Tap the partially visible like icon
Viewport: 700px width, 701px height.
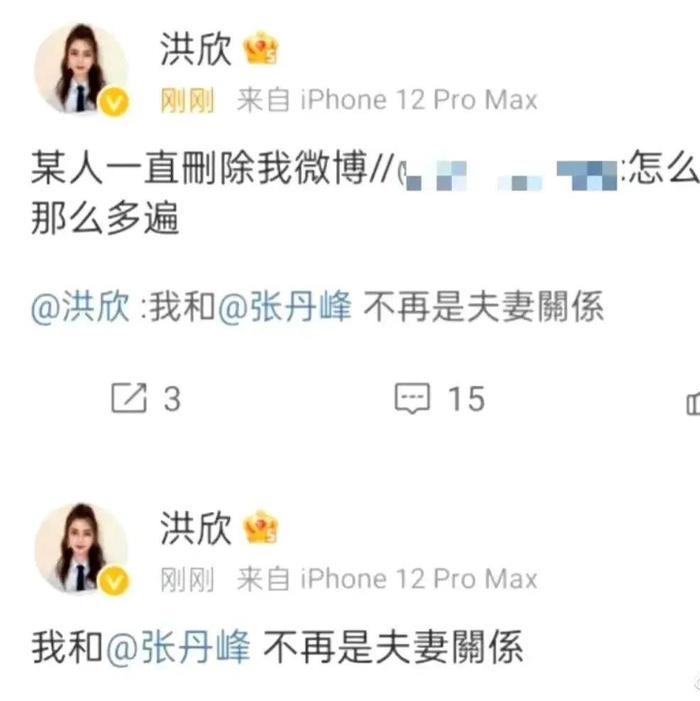point(693,403)
